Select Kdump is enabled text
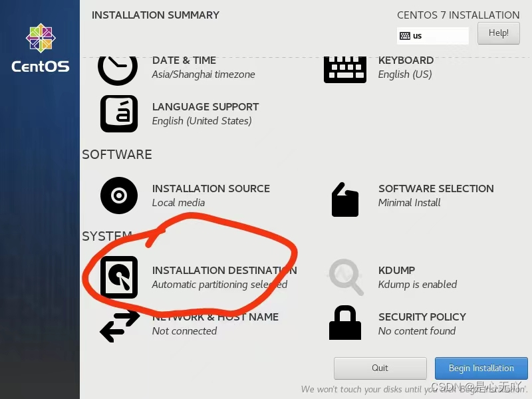This screenshot has height=399, width=532. coord(418,285)
